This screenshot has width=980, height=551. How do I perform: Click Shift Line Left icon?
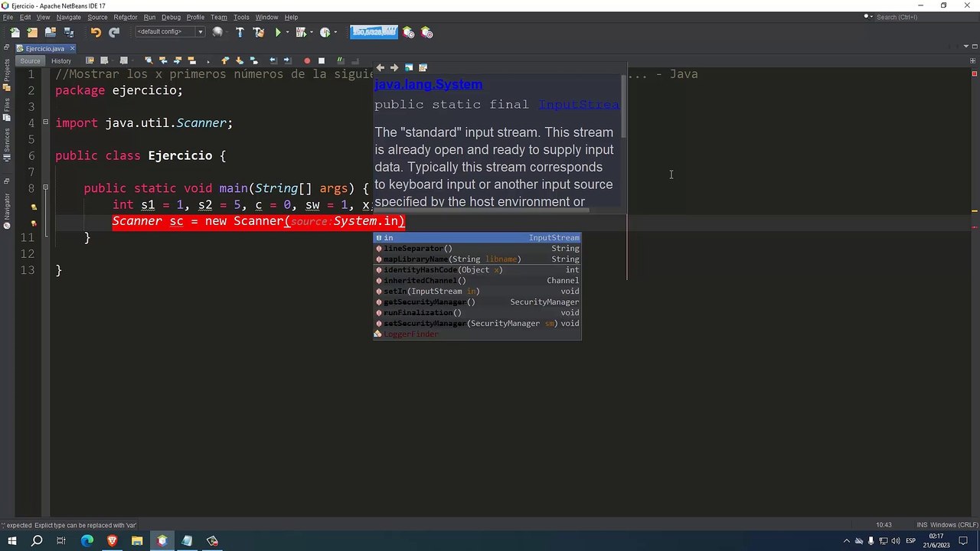coord(273,60)
